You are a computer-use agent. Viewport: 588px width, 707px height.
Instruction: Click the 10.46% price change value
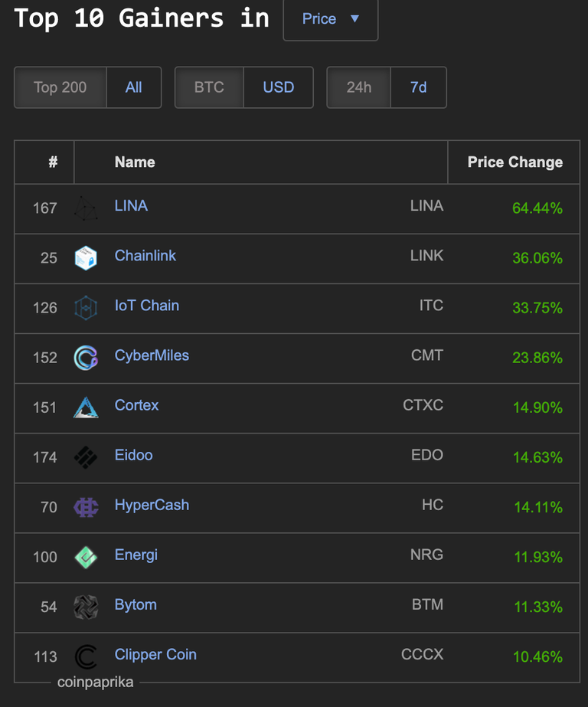coord(538,657)
